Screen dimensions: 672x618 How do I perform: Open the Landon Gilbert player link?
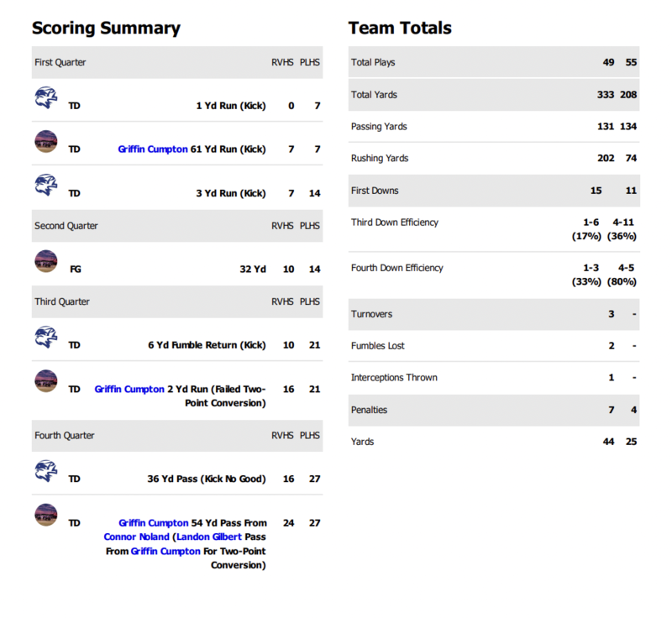pos(209,537)
